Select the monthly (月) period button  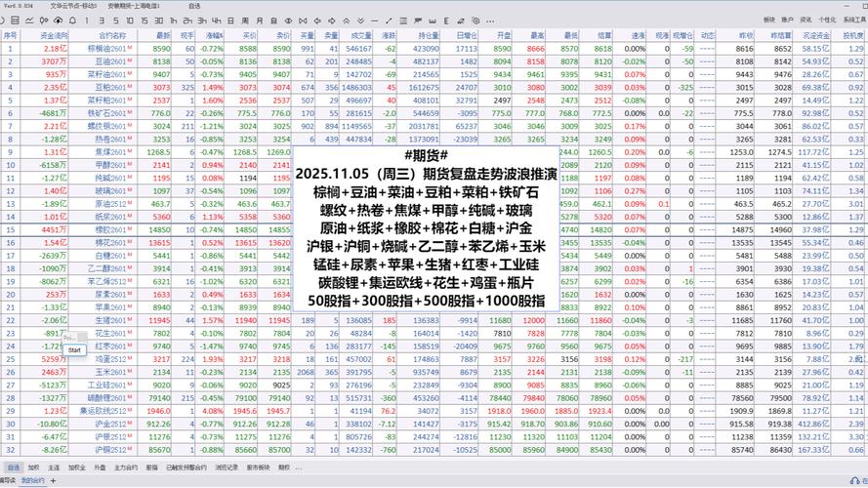tap(260, 20)
